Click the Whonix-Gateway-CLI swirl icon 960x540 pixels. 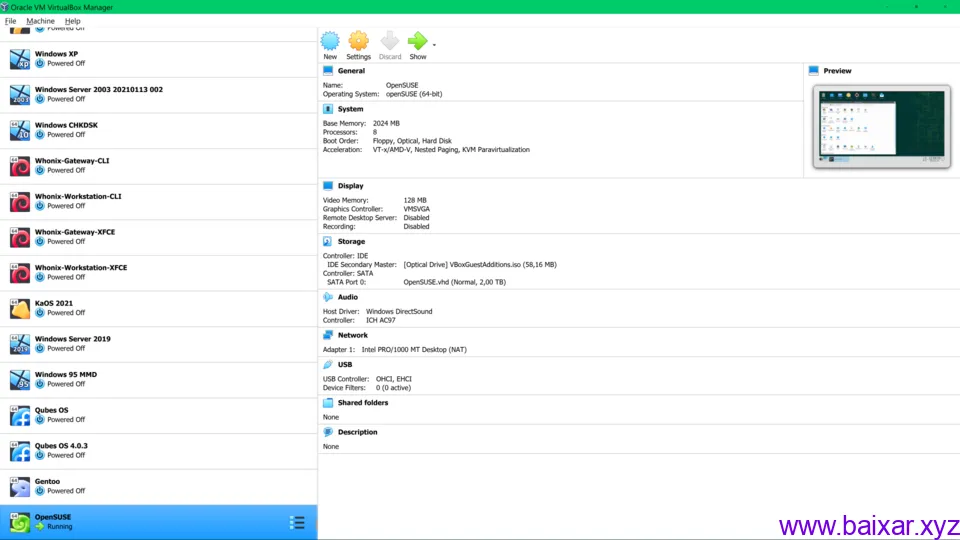coord(20,166)
